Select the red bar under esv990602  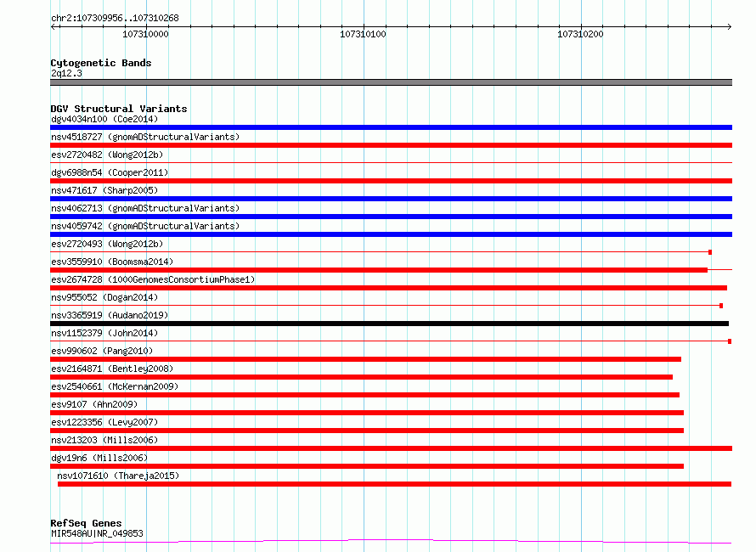[x=365, y=359]
